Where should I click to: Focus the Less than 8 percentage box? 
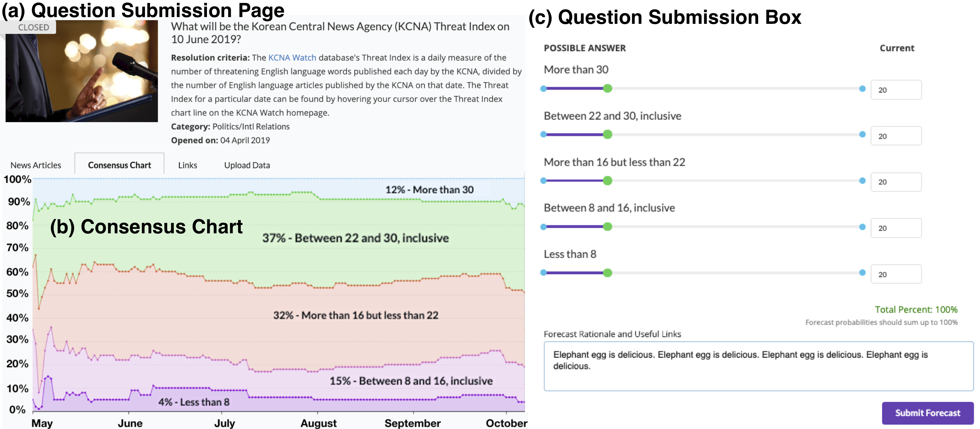click(x=896, y=274)
